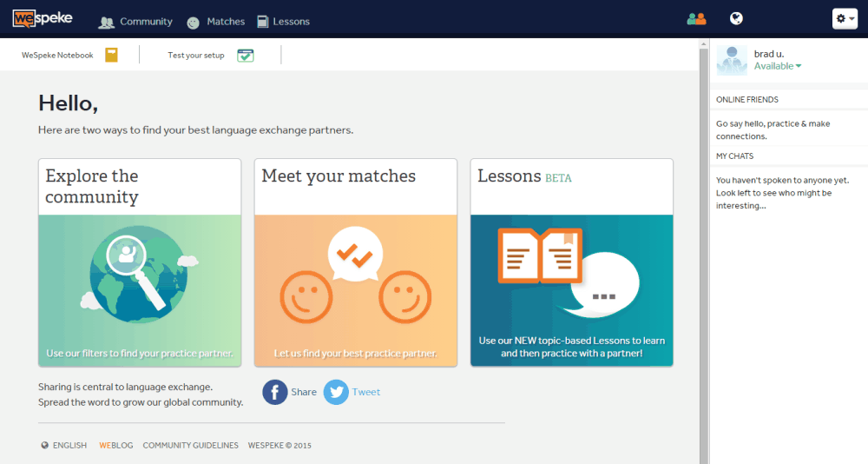Click the Matches smiley icon in navbar
The height and width of the screenshot is (464, 868).
click(x=193, y=23)
